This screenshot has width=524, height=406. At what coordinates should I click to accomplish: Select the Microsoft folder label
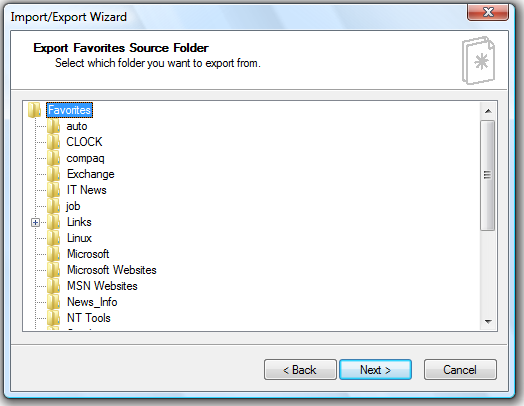click(88, 254)
